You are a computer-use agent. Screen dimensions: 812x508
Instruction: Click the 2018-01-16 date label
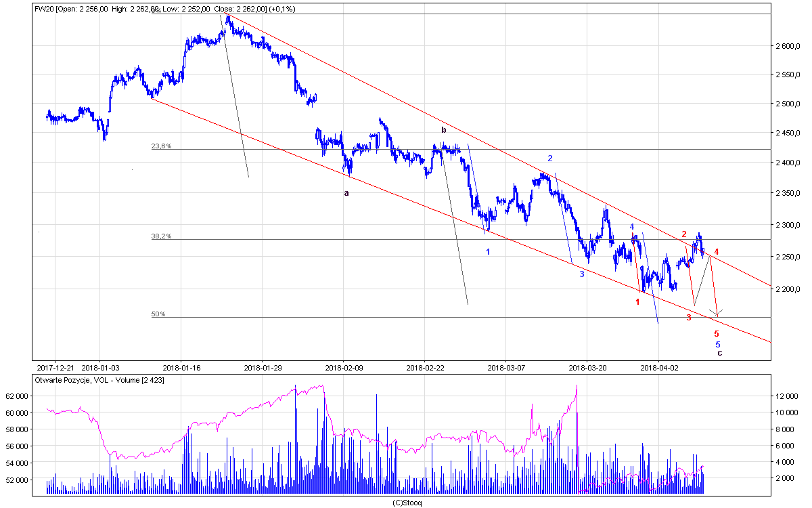tap(181, 368)
